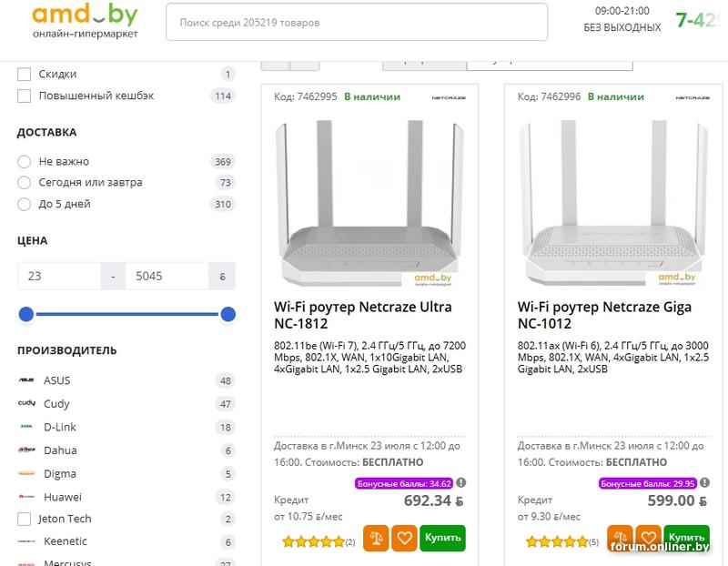Click info icon beside 34.62 bonus points
Viewport: 728px width, 566px height.
point(461,483)
